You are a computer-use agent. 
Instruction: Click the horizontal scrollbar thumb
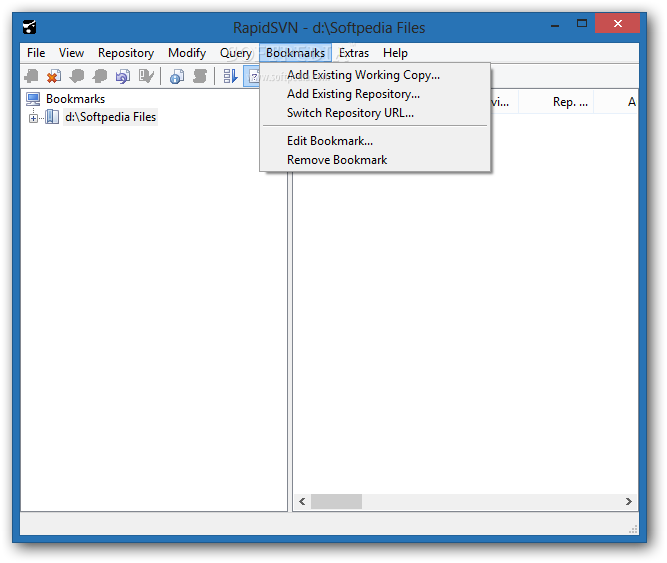pyautogui.click(x=336, y=501)
